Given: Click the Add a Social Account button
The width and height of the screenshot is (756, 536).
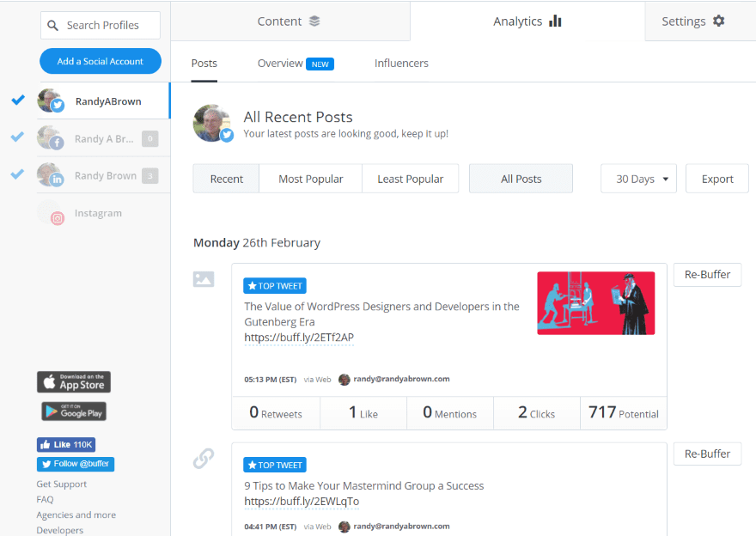Looking at the screenshot, I should [x=101, y=61].
